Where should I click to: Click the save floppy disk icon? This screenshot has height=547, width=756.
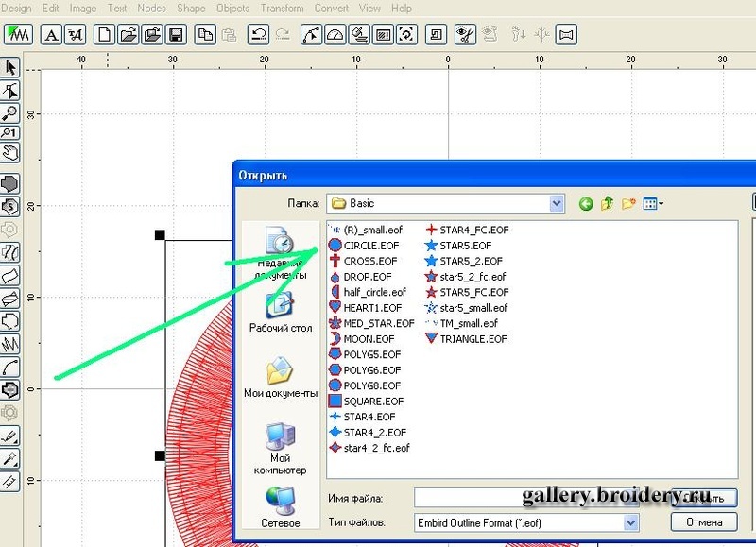pos(175,36)
